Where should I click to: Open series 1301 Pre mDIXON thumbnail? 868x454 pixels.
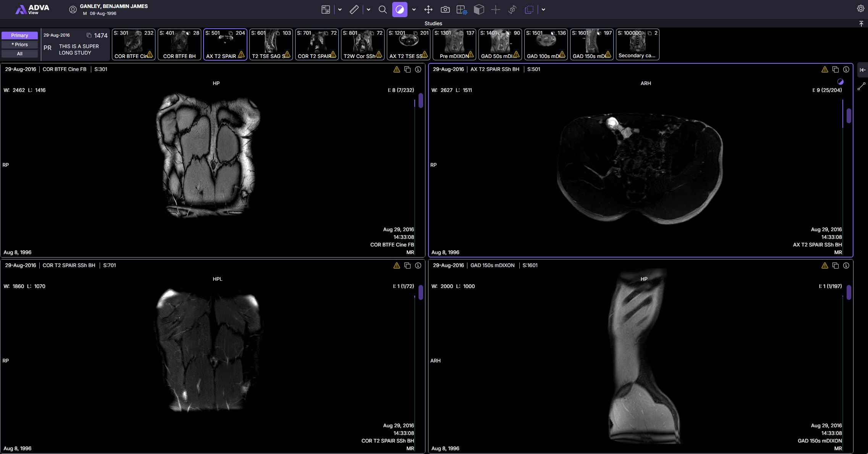click(x=454, y=44)
